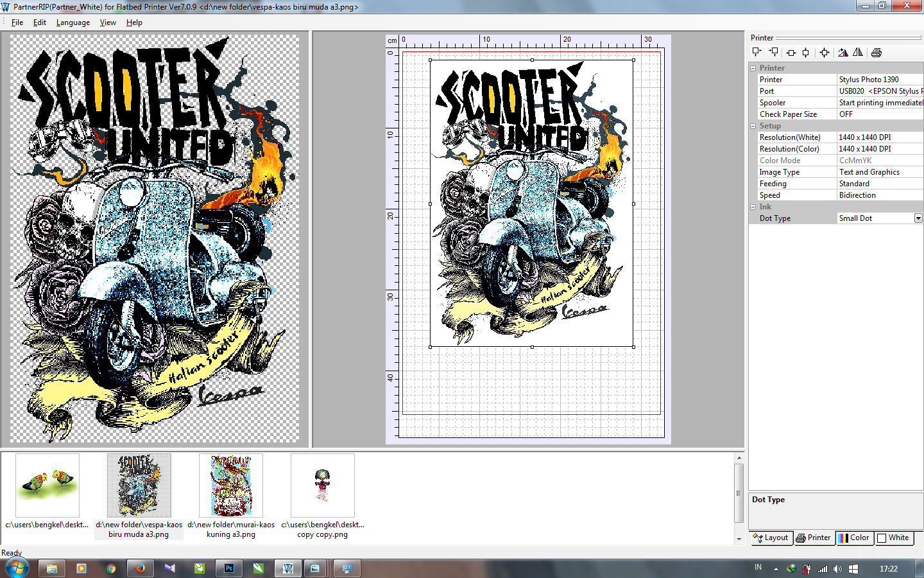Open Photoshop from the taskbar
Screen dimensions: 924x578
point(229,568)
